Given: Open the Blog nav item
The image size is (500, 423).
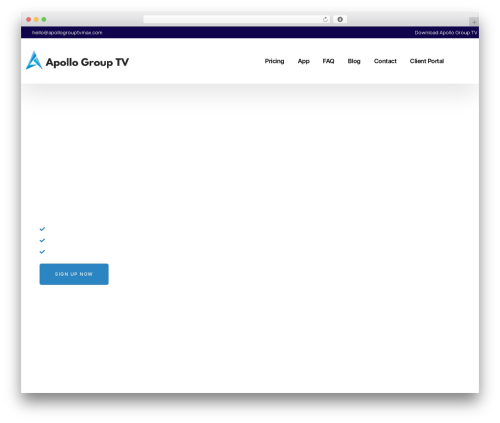Looking at the screenshot, I should click(354, 61).
